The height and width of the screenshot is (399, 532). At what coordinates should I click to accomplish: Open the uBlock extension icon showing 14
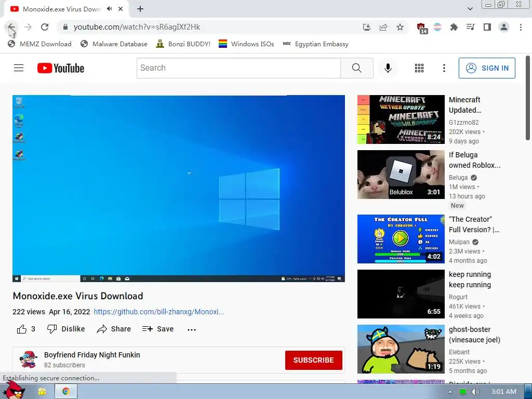point(422,28)
